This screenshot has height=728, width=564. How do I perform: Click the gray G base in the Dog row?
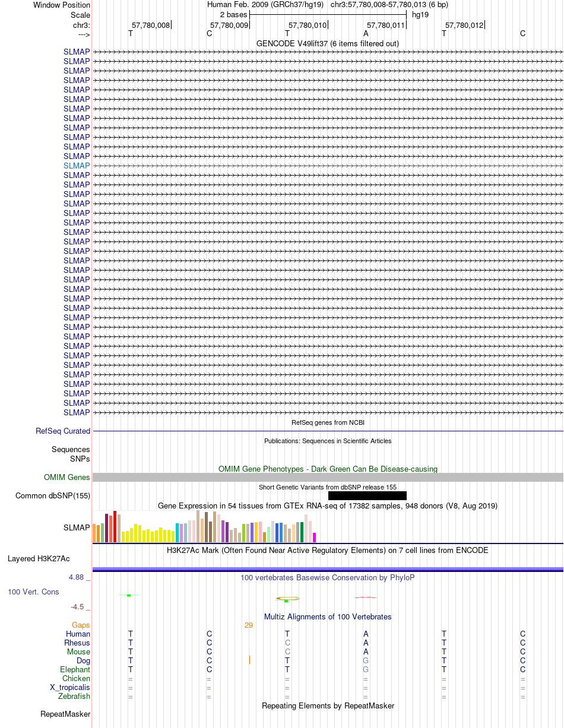click(x=366, y=661)
